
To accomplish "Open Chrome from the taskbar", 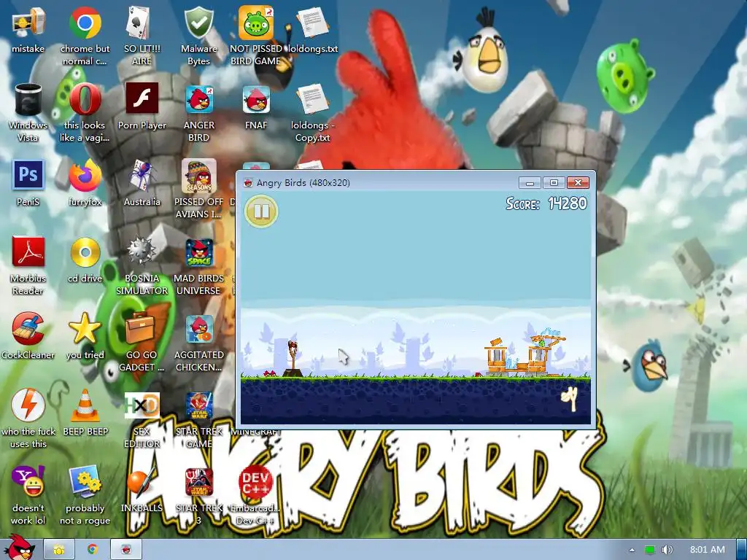I will coord(93,550).
